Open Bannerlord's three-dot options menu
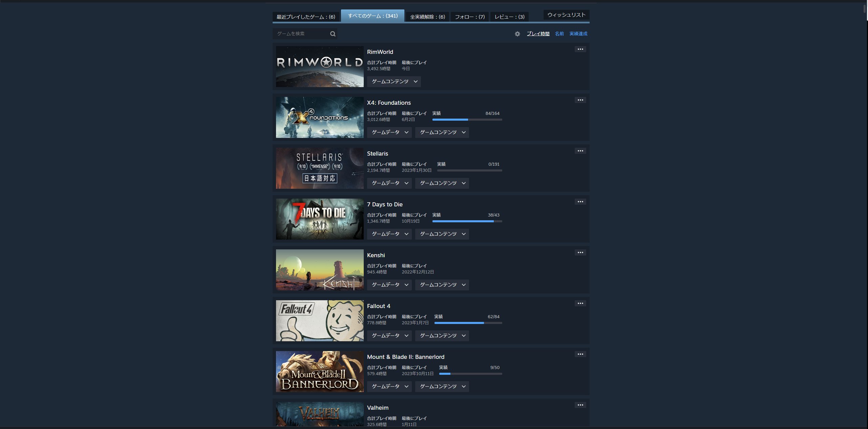 [x=580, y=354]
